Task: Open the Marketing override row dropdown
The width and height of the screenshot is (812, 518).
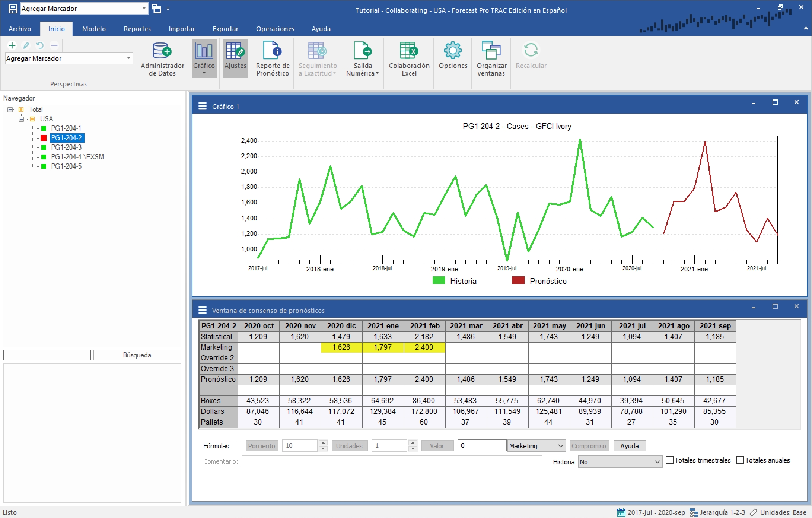Action: click(536, 446)
